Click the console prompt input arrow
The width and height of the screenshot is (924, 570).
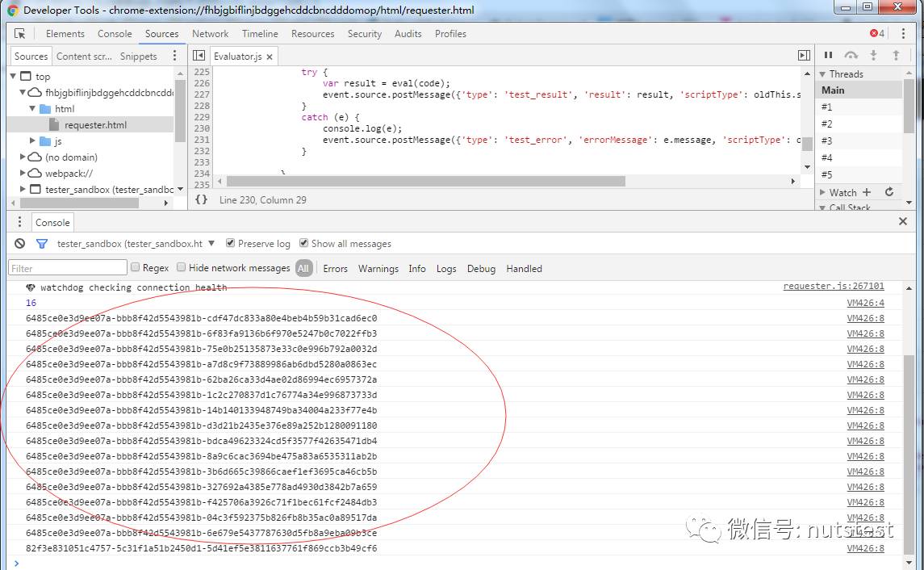[16, 564]
